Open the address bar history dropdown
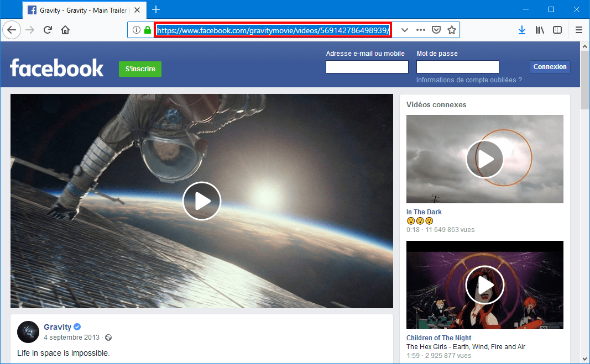590x364 pixels. 405,30
